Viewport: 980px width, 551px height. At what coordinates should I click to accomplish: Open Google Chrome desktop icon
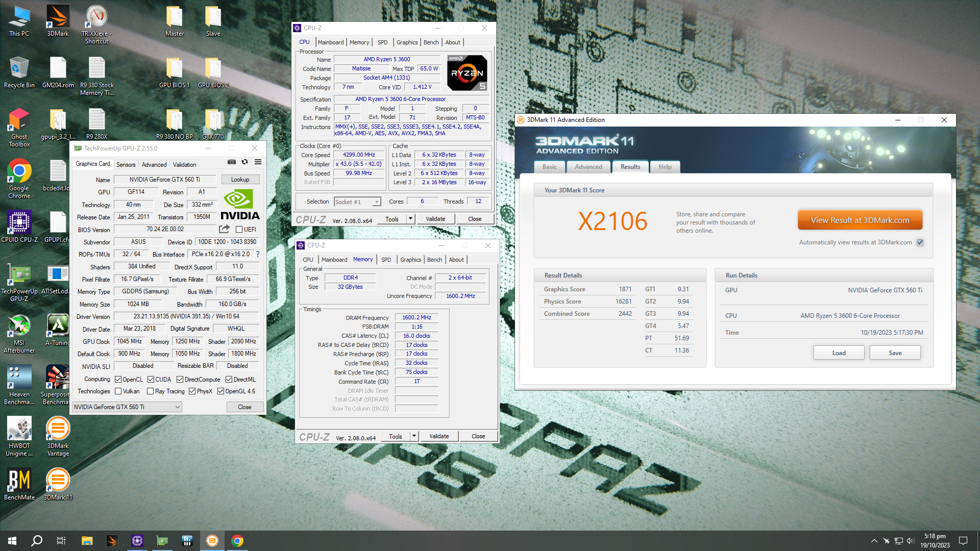[x=19, y=179]
